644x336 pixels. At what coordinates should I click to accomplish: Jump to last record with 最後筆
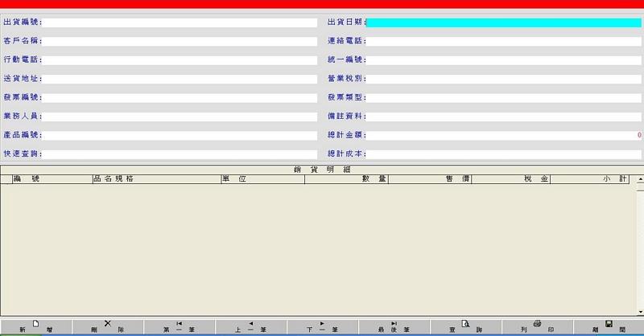coord(394,327)
